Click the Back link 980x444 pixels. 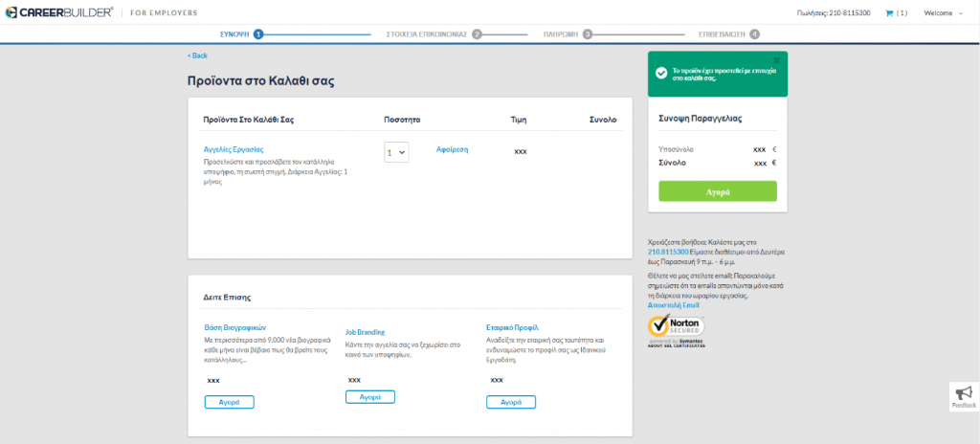click(x=197, y=55)
